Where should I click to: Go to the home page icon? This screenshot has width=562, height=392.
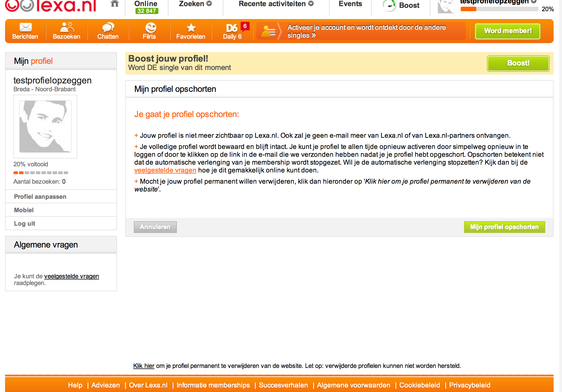point(114,3)
